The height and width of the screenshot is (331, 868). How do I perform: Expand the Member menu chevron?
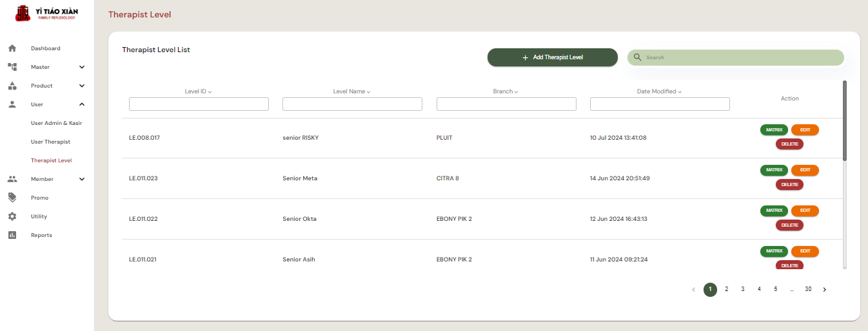[82, 179]
